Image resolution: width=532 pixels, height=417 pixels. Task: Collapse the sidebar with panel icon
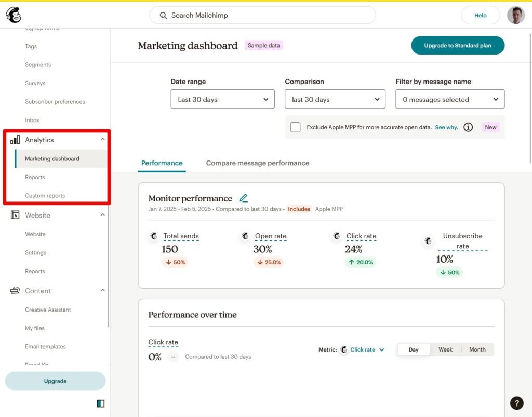click(x=100, y=403)
